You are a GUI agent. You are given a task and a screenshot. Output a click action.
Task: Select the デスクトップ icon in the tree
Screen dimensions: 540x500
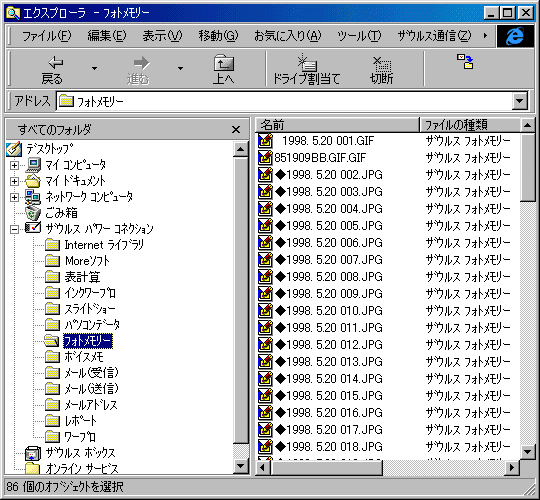point(14,149)
